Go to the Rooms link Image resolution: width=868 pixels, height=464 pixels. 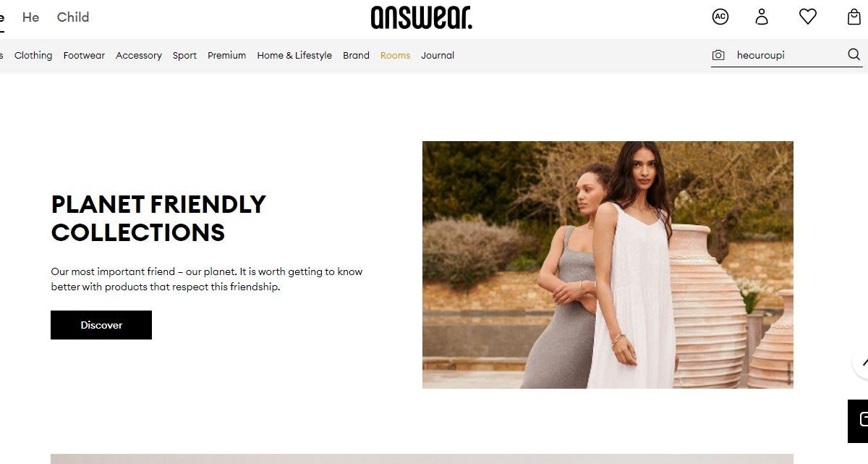coord(395,55)
